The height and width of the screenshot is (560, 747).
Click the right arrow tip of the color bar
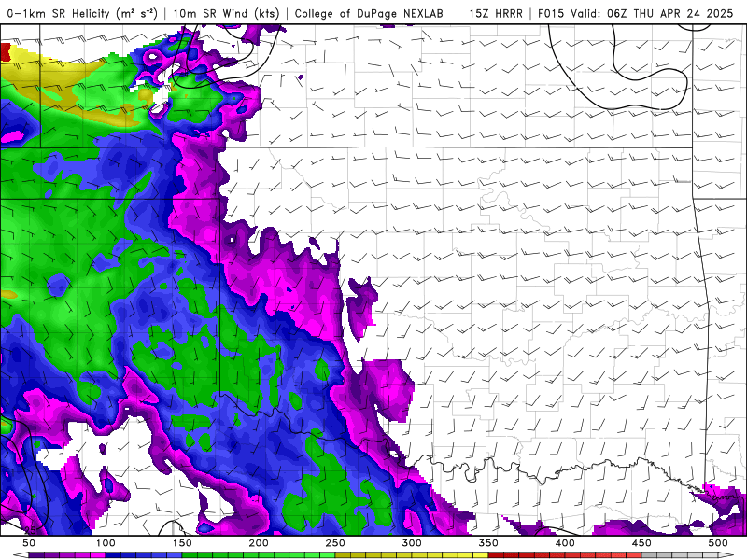pyautogui.click(x=726, y=555)
